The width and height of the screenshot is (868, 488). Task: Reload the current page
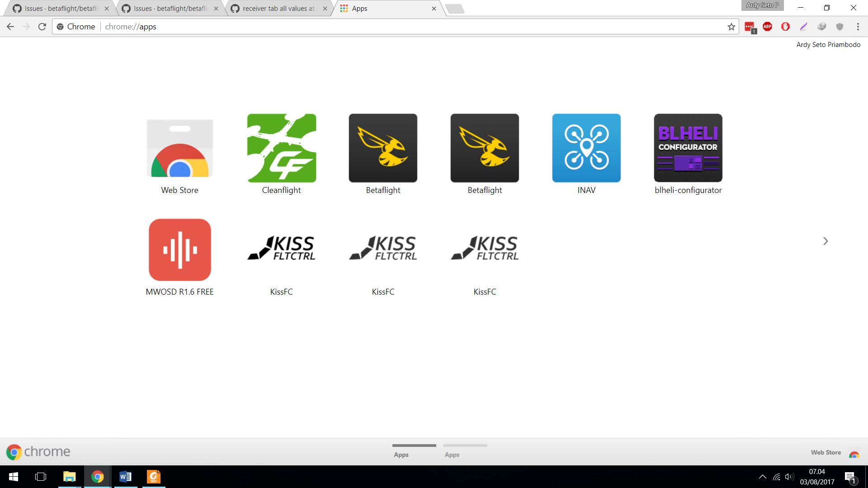click(x=42, y=27)
